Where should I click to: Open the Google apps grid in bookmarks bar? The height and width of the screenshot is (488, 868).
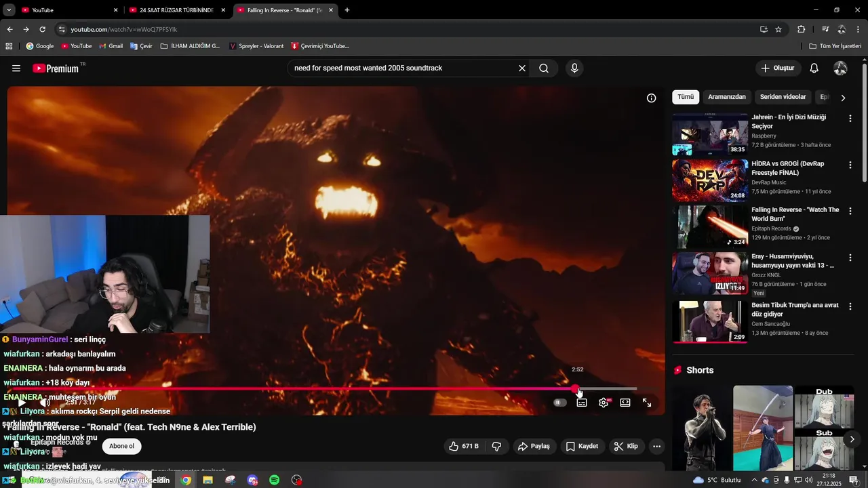(x=9, y=46)
